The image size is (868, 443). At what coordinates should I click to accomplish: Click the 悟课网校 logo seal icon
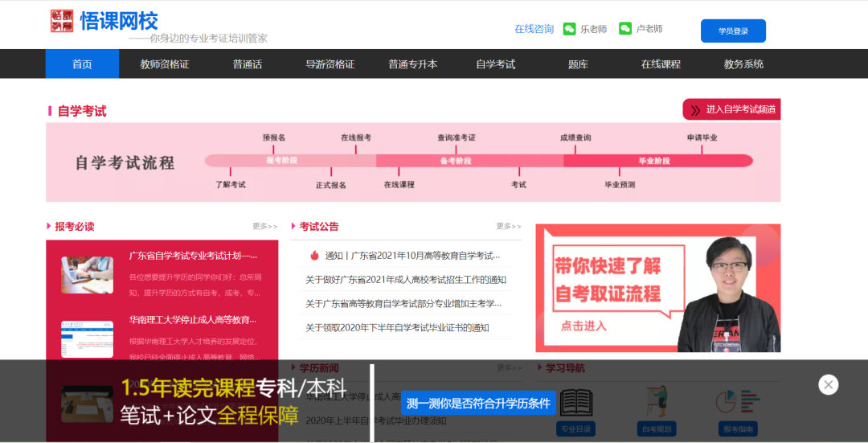[x=62, y=21]
